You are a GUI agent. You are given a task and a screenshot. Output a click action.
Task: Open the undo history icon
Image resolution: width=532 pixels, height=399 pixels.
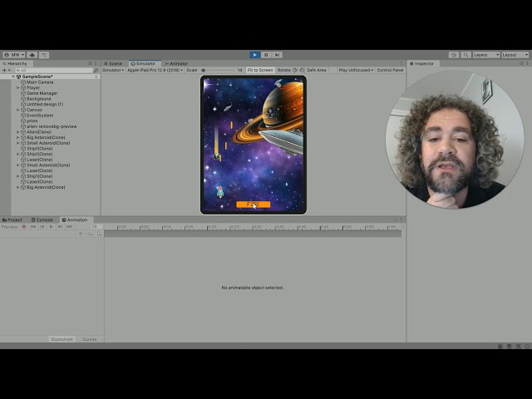pos(454,55)
